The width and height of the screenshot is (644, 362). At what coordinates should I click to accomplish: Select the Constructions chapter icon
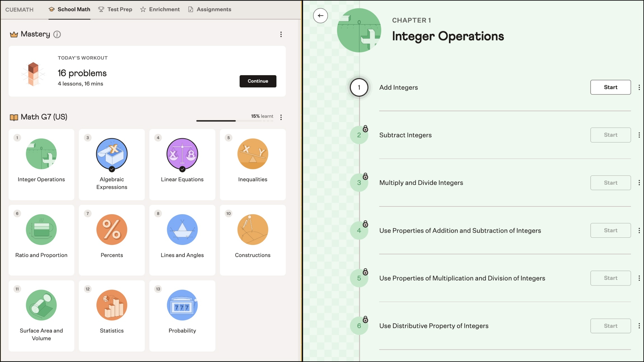(253, 230)
